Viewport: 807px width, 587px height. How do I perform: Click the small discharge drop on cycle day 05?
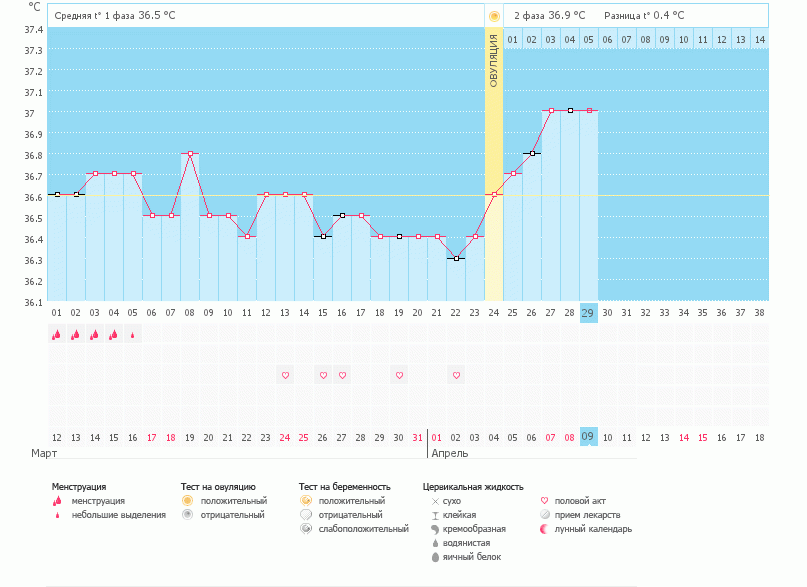tap(133, 336)
